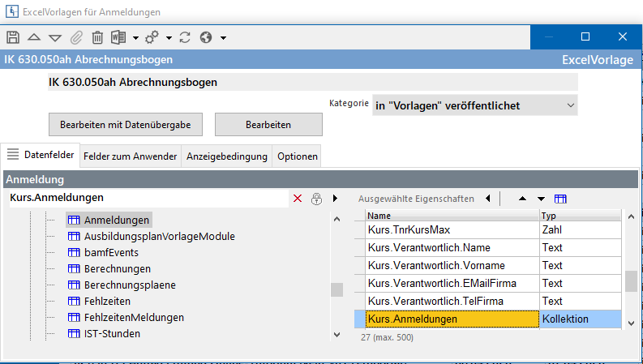Click the Word document export icon

(118, 37)
